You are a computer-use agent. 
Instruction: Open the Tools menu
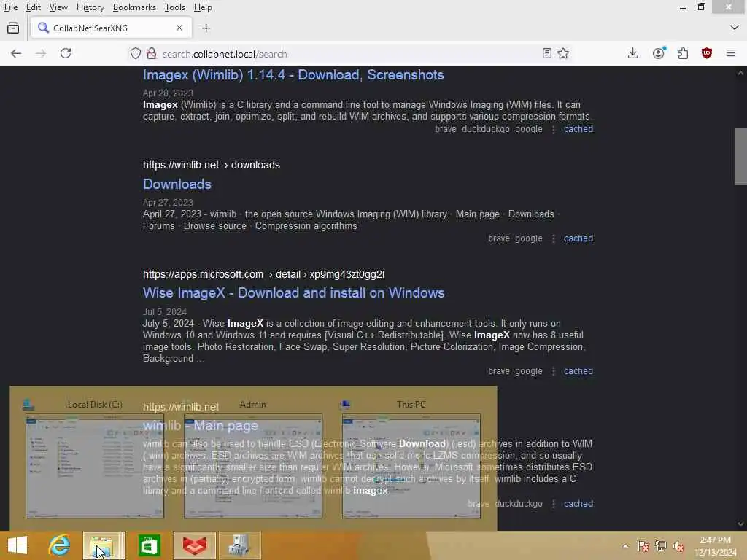(x=175, y=7)
